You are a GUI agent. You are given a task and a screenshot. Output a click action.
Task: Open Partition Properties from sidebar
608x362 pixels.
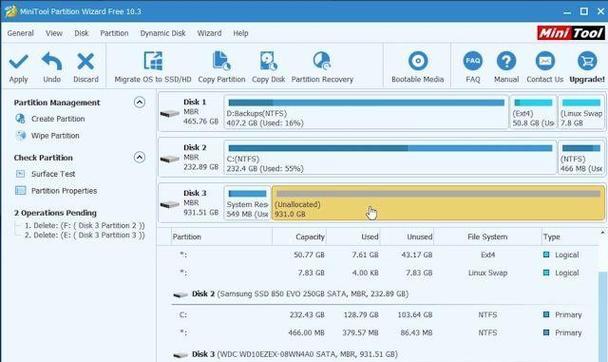coord(57,191)
